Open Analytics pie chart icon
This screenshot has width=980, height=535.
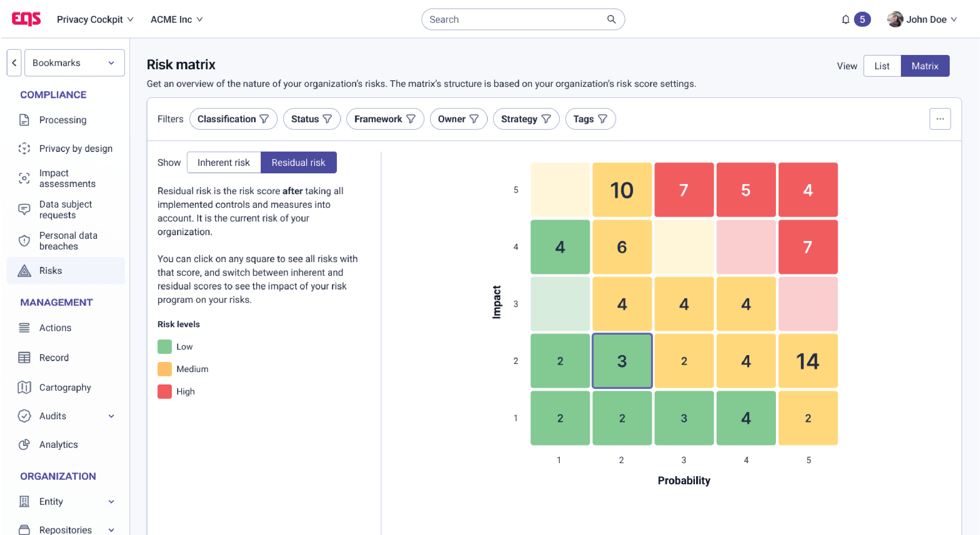click(x=24, y=445)
